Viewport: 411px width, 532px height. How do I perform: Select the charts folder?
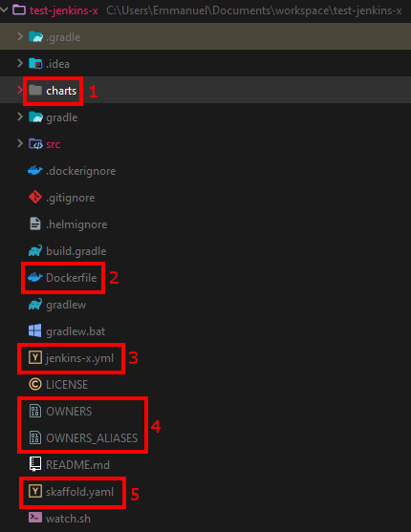pos(61,91)
